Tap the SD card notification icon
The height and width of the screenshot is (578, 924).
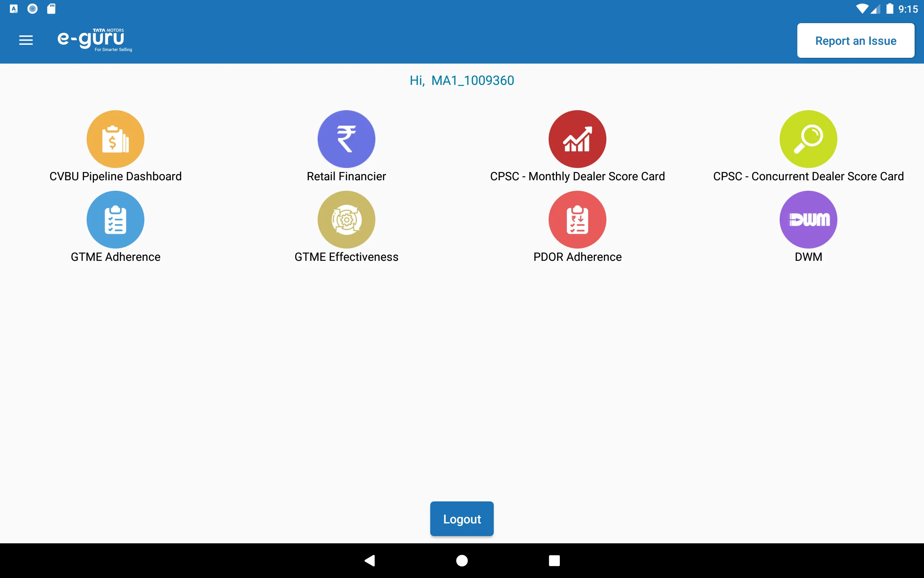[x=51, y=8]
